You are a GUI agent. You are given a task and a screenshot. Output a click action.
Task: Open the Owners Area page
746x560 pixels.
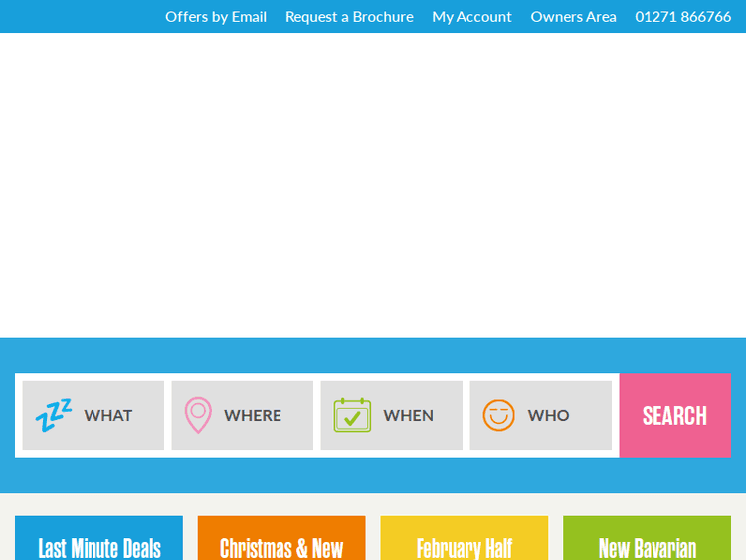(x=573, y=17)
